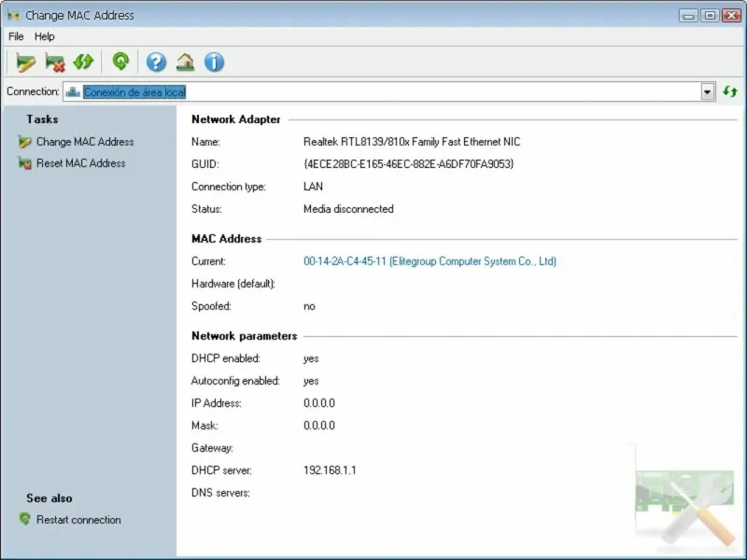Viewport: 747px width, 560px height.
Task: Click Change MAC Address task link
Action: click(85, 142)
